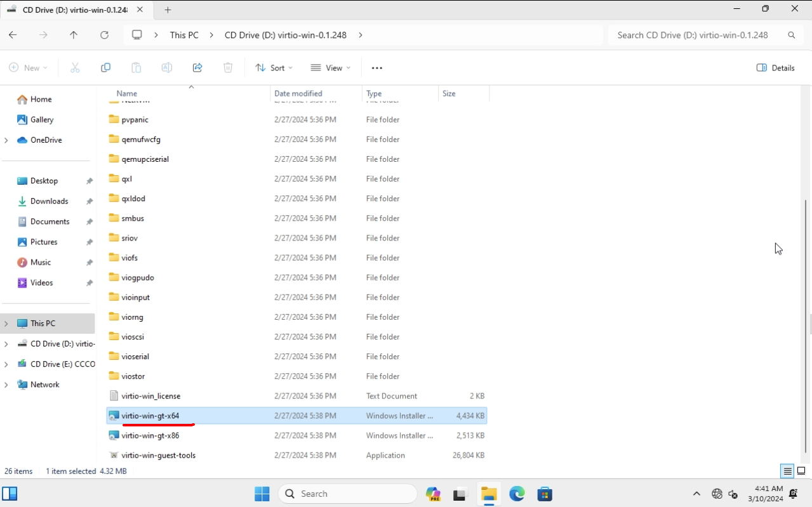Viewport: 812px width, 507px height.
Task: Add a new File Explorer tab
Action: click(x=168, y=10)
